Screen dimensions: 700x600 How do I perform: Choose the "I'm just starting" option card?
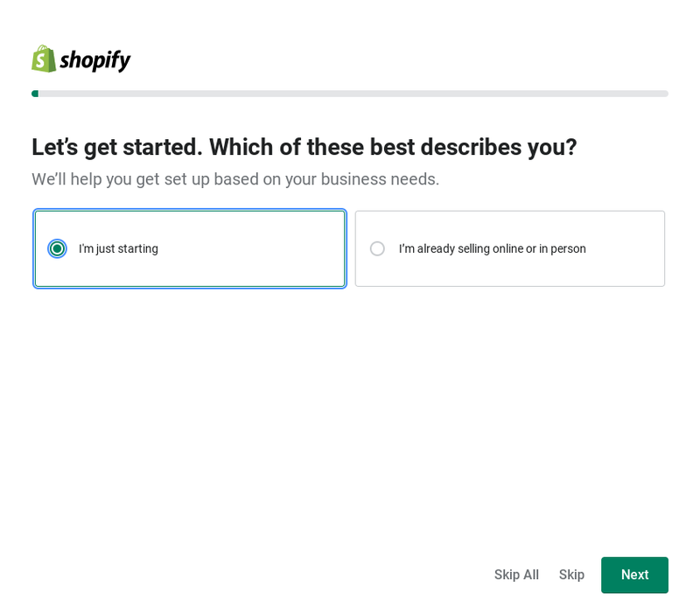click(190, 248)
